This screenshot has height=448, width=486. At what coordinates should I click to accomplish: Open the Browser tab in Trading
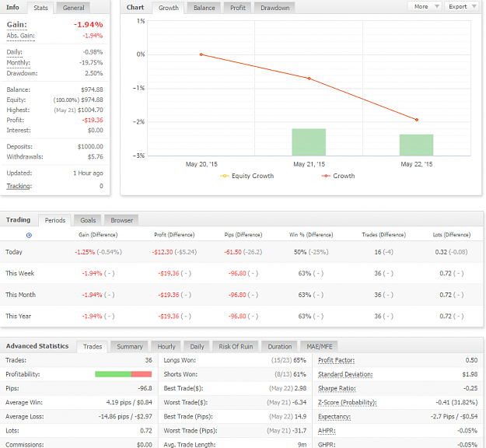point(121,220)
